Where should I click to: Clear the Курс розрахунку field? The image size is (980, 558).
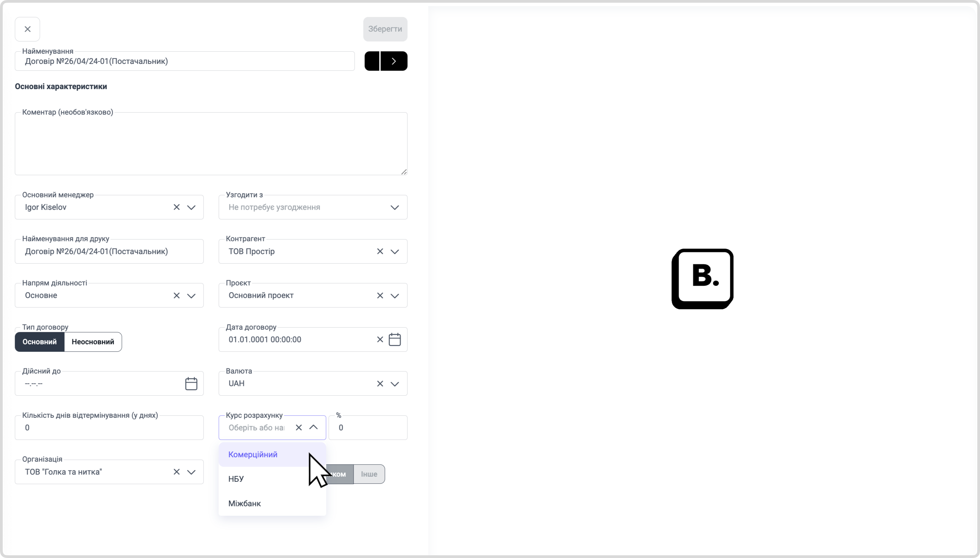click(298, 428)
